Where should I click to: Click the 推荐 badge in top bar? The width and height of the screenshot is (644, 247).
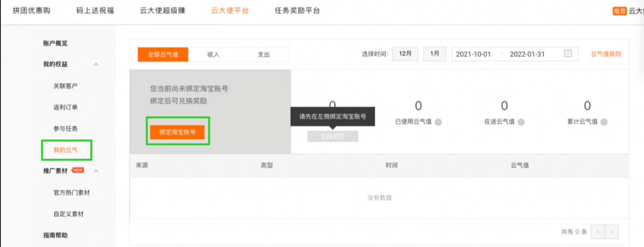(620, 11)
